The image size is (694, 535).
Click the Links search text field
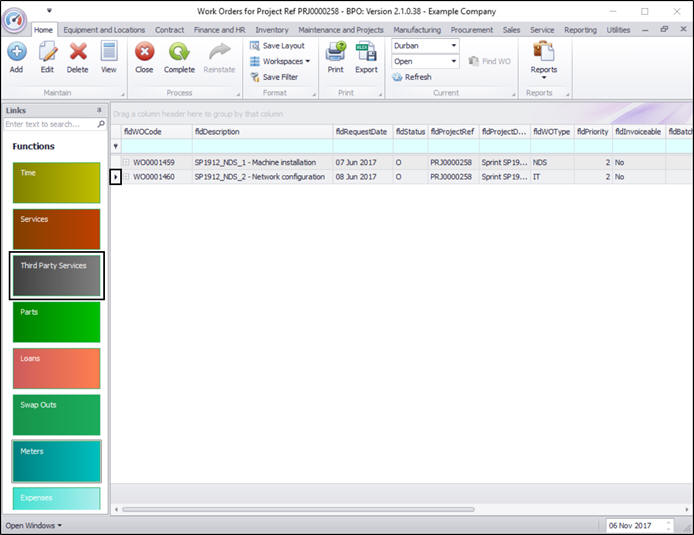50,124
